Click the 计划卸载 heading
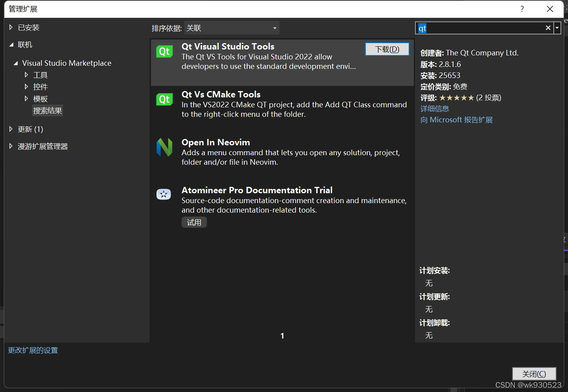Image resolution: width=568 pixels, height=392 pixels. pos(435,323)
